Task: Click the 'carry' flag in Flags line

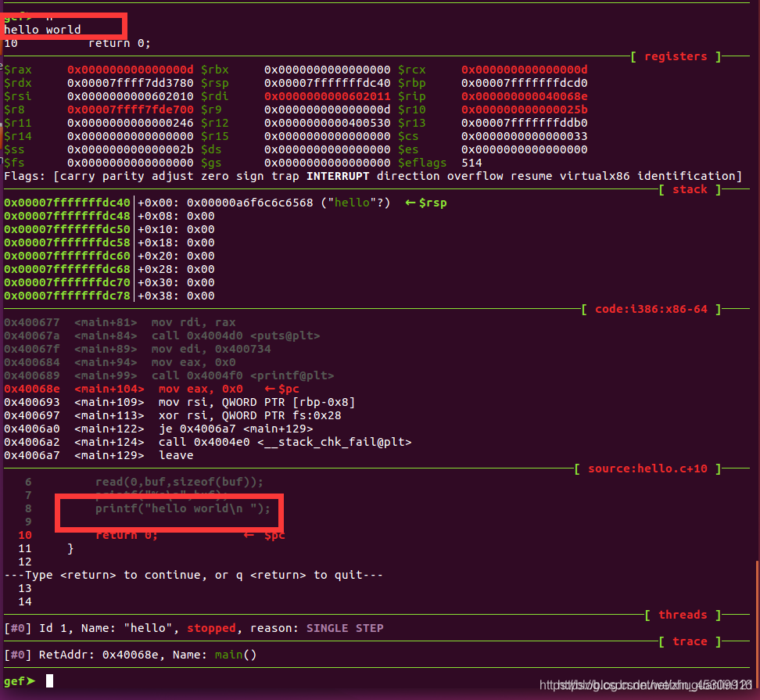Action: 77,176
